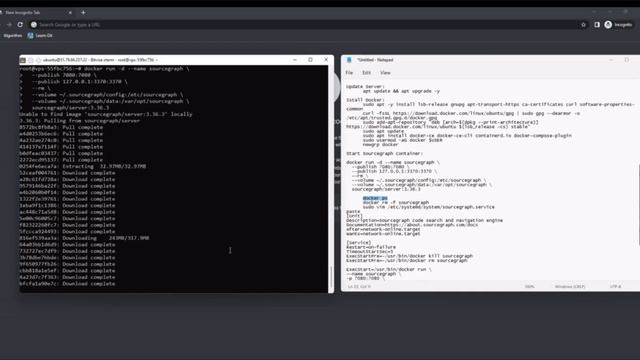Click 'sudo apt update' line in Notepad
This screenshot has width=640, height=360.
(383, 131)
